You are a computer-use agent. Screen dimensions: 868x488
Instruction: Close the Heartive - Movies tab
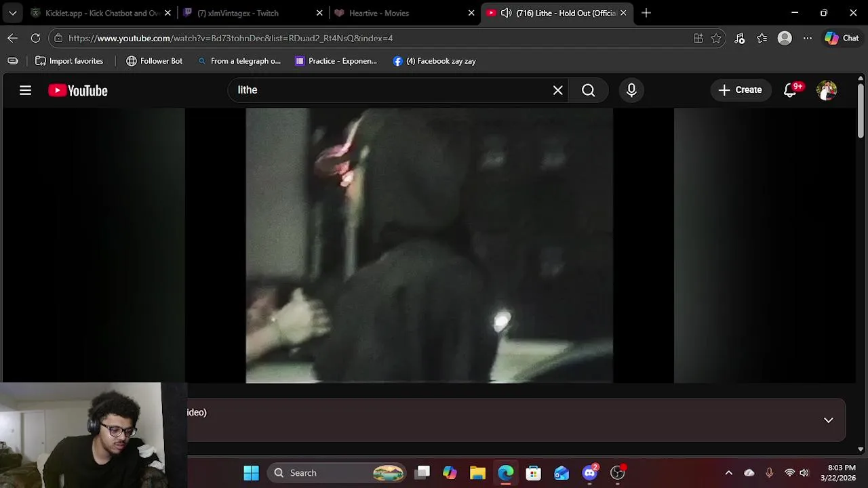(471, 13)
